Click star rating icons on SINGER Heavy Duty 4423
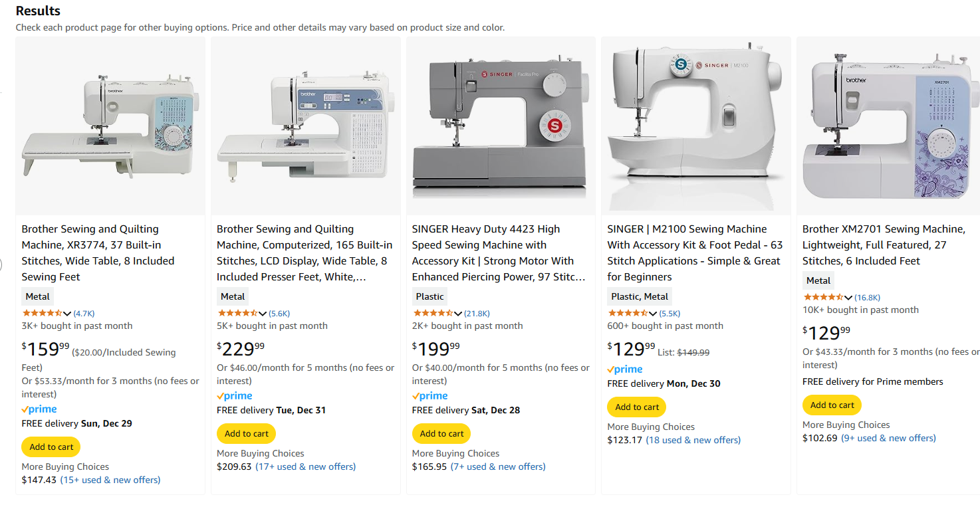 (x=433, y=313)
